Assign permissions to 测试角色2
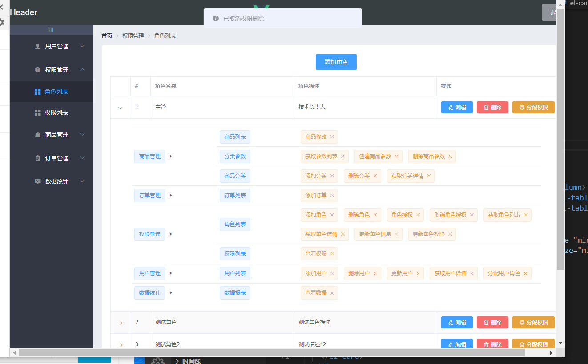Image resolution: width=588 pixels, height=364 pixels. coord(533,344)
